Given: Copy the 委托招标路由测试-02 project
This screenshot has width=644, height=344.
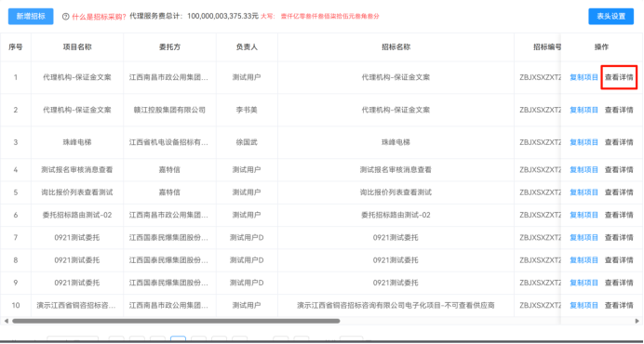Looking at the screenshot, I should tap(584, 215).
